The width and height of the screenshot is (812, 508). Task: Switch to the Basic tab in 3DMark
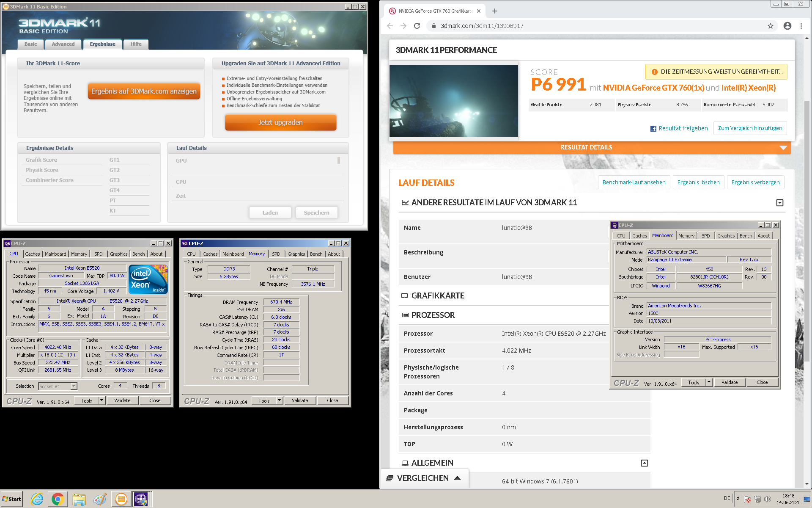pyautogui.click(x=30, y=44)
